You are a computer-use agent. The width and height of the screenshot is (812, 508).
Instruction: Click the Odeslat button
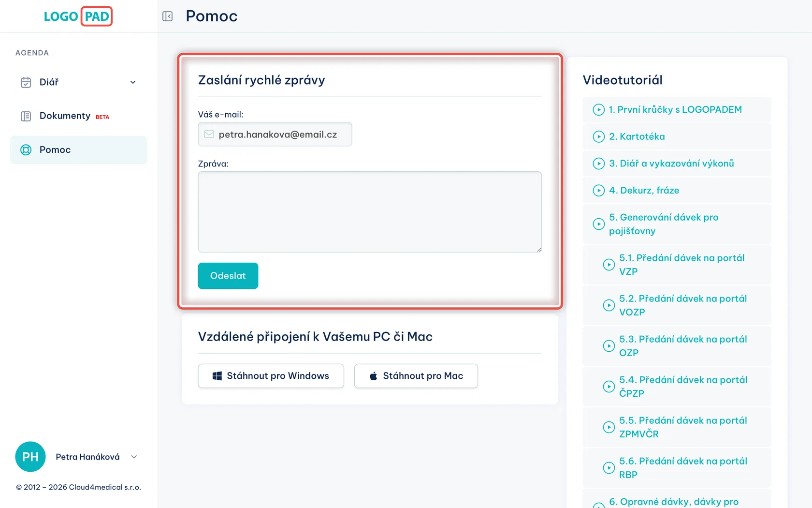pyautogui.click(x=228, y=276)
